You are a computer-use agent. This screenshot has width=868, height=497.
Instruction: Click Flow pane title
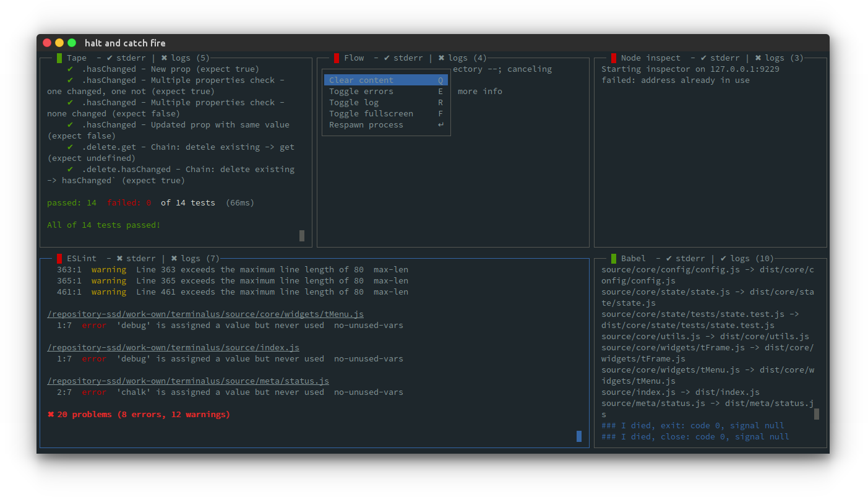click(x=354, y=58)
